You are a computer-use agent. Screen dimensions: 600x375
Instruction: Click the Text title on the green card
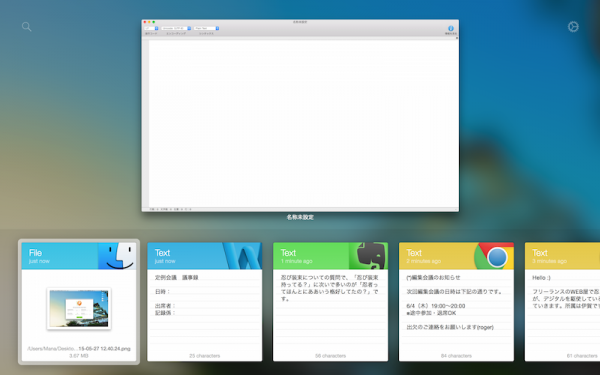pyautogui.click(x=288, y=253)
